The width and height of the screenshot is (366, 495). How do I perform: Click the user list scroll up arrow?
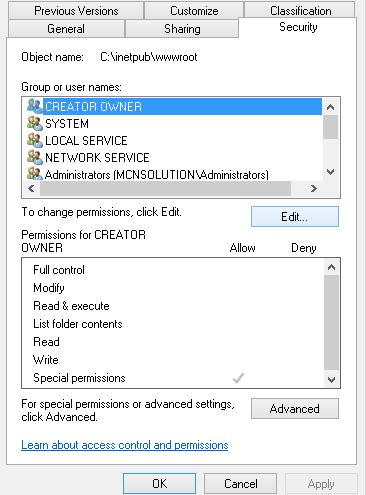pyautogui.click(x=331, y=107)
